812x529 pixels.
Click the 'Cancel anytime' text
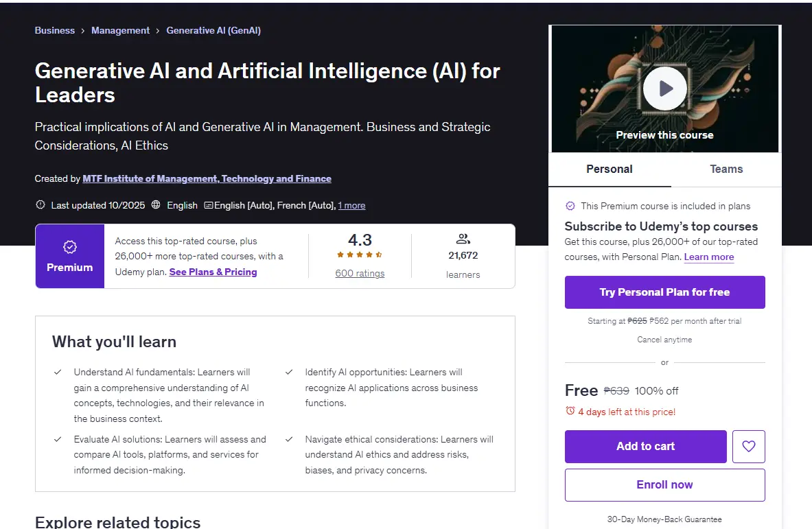click(664, 340)
